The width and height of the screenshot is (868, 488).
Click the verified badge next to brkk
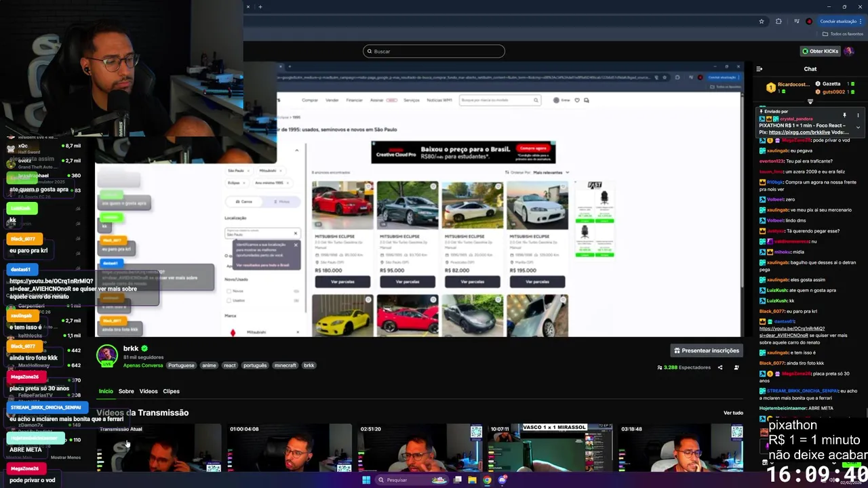click(x=144, y=348)
